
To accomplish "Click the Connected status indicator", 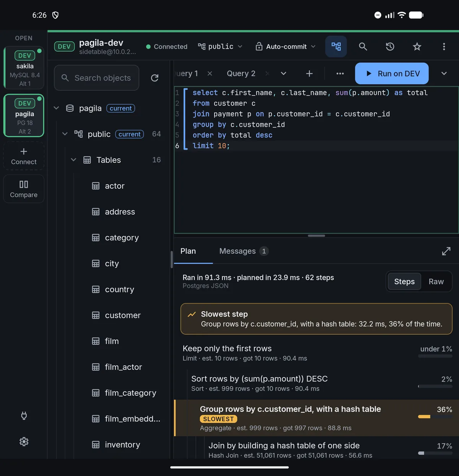I will click(x=167, y=46).
